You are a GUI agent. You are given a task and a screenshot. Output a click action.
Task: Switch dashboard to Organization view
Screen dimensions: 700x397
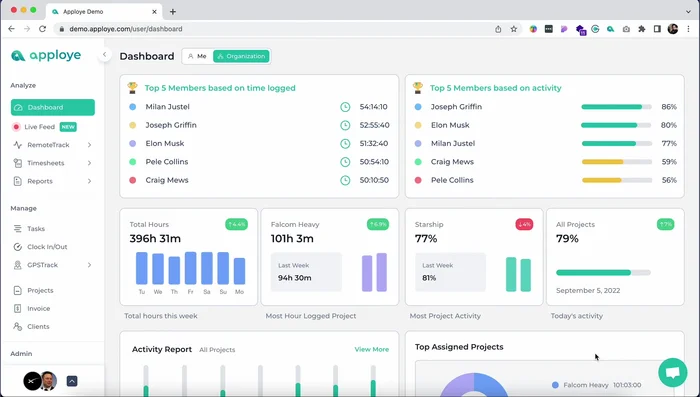(x=241, y=56)
